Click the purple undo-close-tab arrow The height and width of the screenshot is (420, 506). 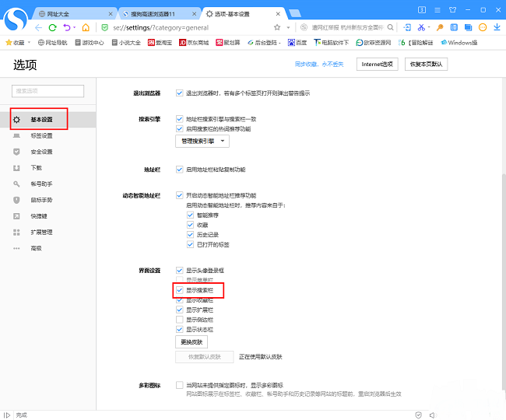66,28
